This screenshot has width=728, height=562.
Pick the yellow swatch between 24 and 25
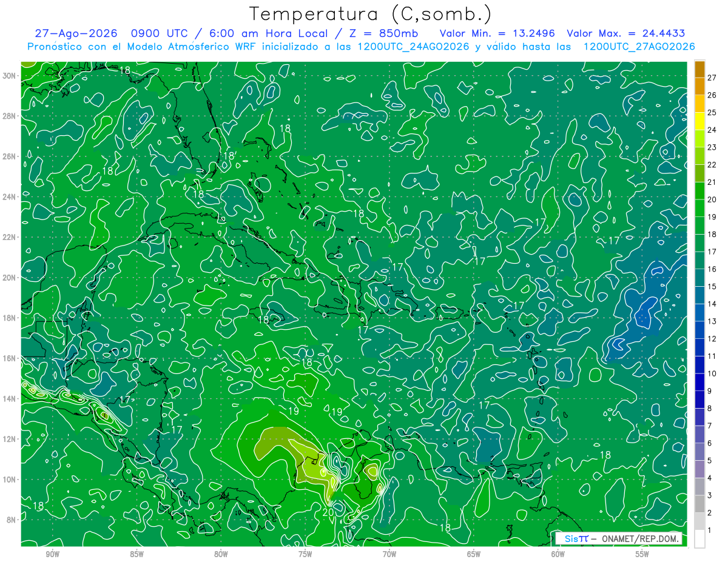(699, 121)
